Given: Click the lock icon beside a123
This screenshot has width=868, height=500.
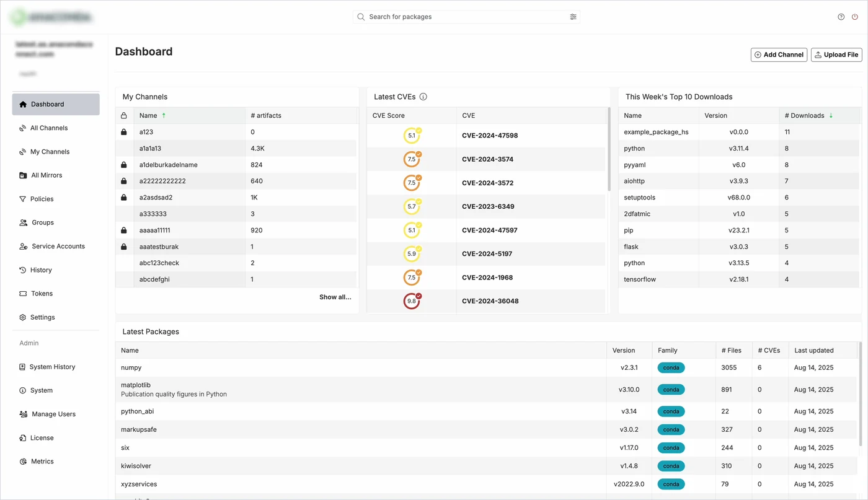Looking at the screenshot, I should coord(124,132).
